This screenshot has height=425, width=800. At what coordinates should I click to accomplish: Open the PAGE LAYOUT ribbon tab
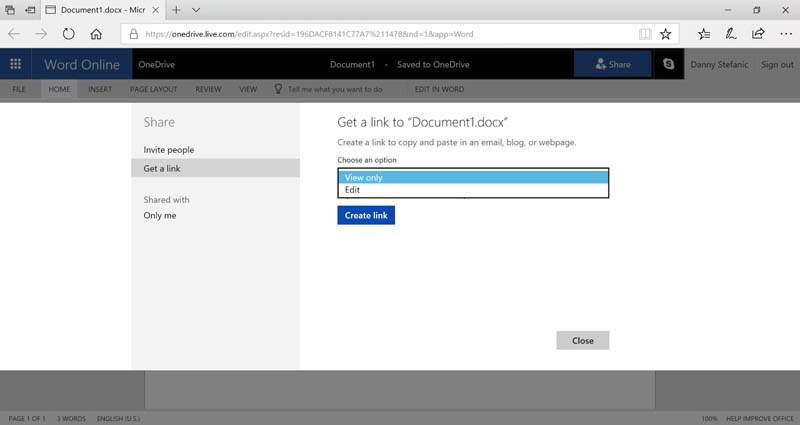[x=154, y=89]
